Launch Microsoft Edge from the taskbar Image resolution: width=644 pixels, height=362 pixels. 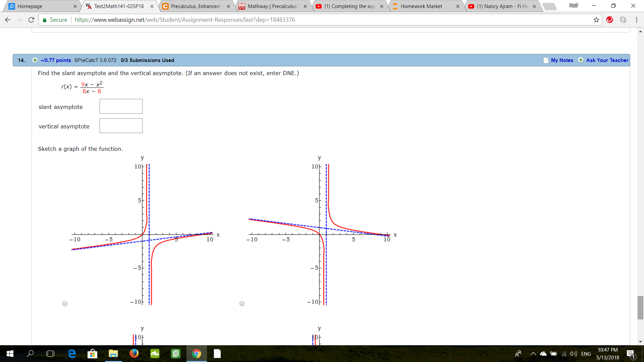point(72,354)
